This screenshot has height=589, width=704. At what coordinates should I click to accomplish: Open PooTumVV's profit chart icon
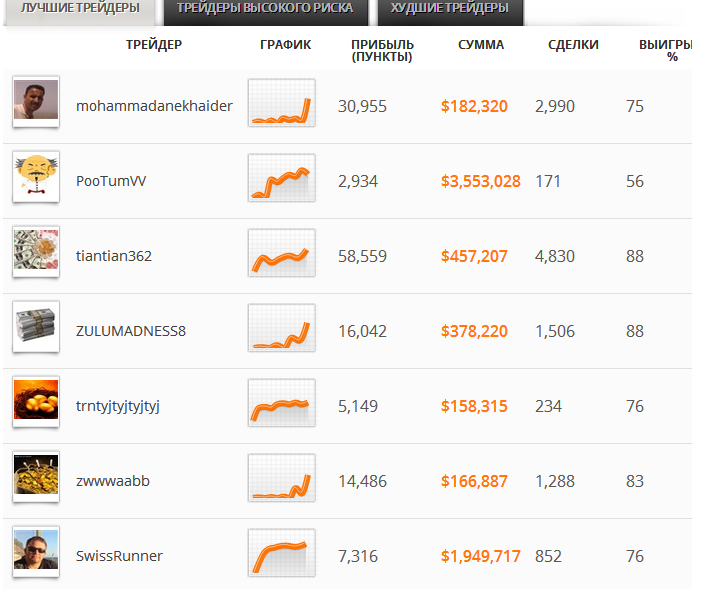[x=281, y=178]
